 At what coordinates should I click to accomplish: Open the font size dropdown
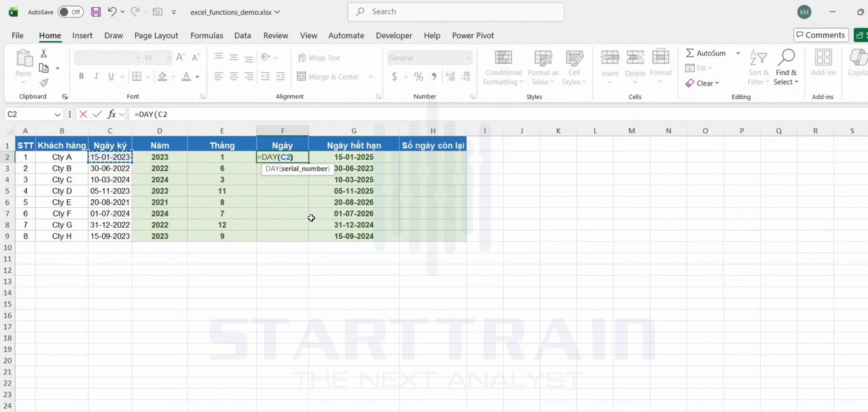(x=168, y=58)
